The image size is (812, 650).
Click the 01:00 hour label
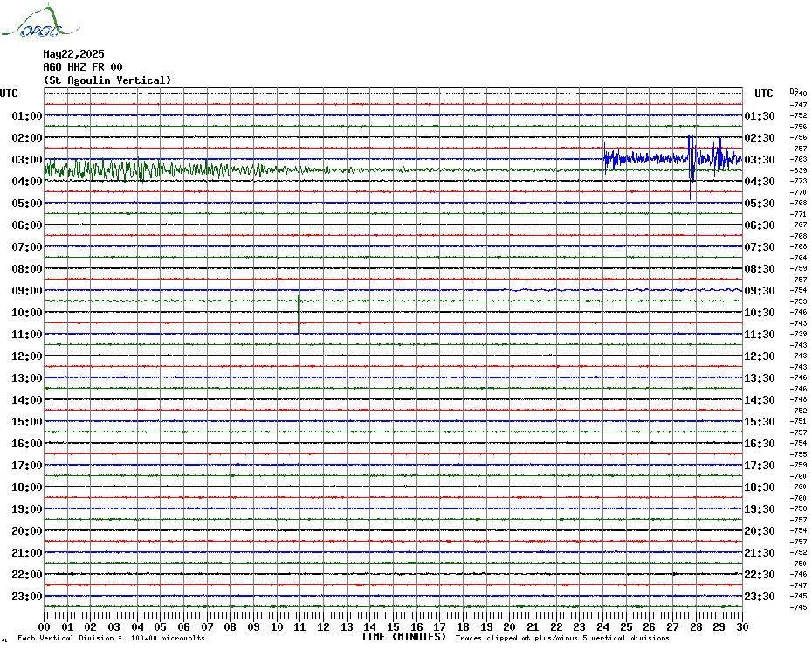coord(27,115)
